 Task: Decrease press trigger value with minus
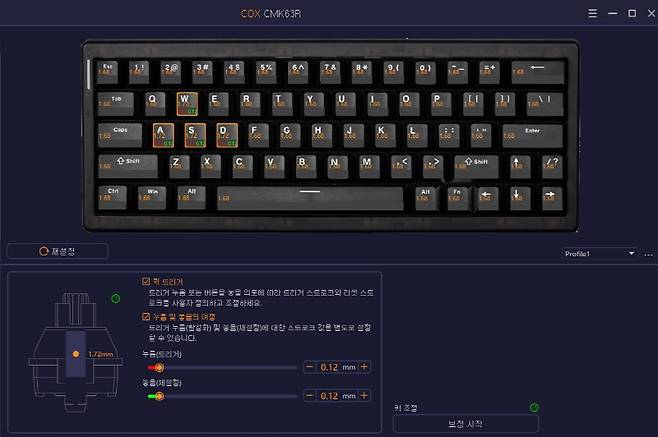[310, 366]
